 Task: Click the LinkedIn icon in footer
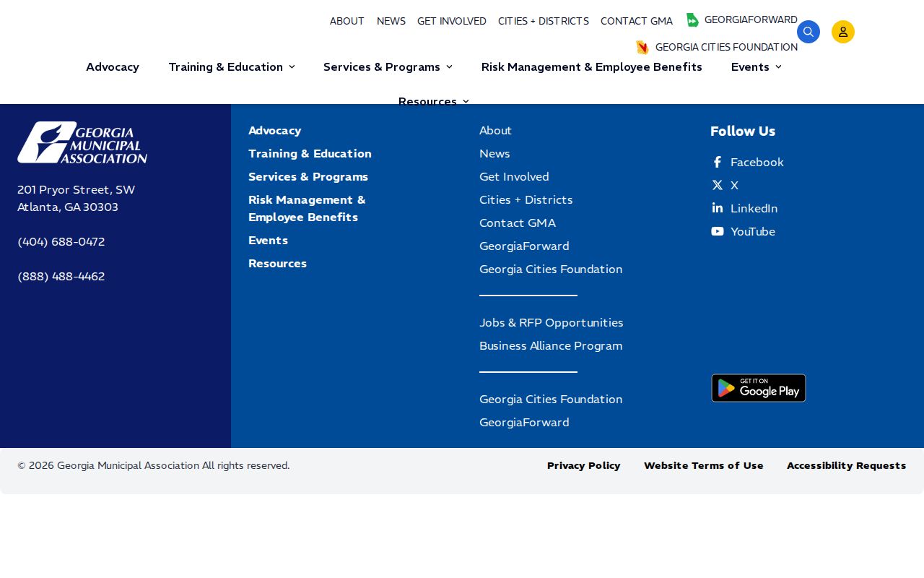click(718, 208)
